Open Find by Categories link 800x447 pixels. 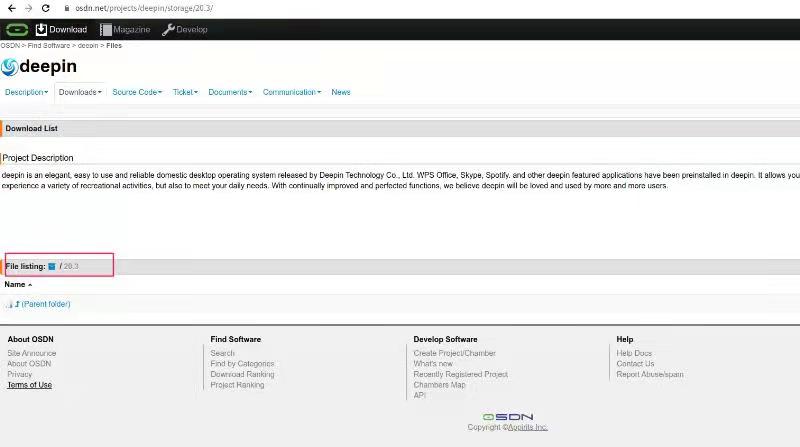242,364
